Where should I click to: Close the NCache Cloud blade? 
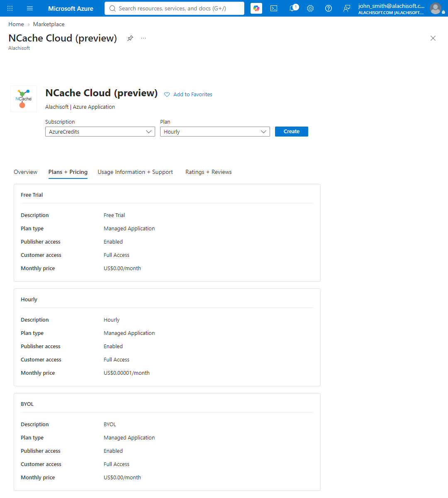click(433, 38)
